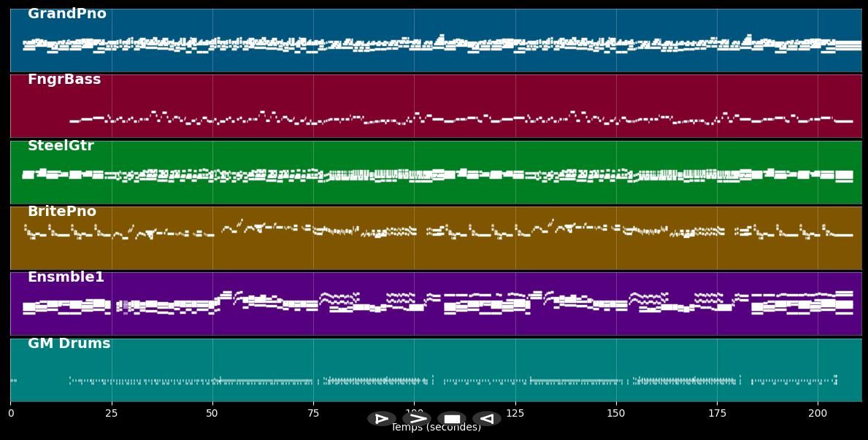Click the ">" chevron playback button
Image resolution: width=868 pixels, height=440 pixels.
tap(417, 419)
